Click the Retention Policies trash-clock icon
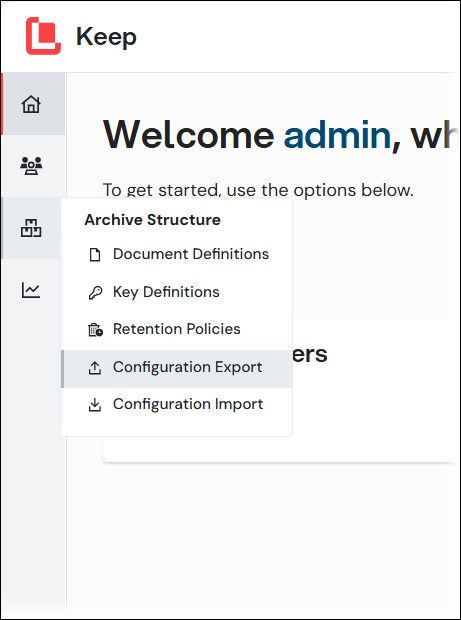 pos(95,330)
